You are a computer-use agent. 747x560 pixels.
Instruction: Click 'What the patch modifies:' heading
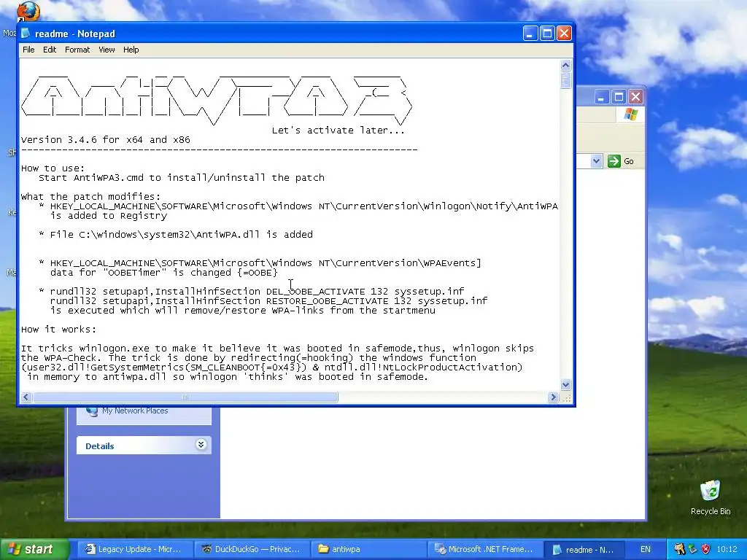click(91, 197)
